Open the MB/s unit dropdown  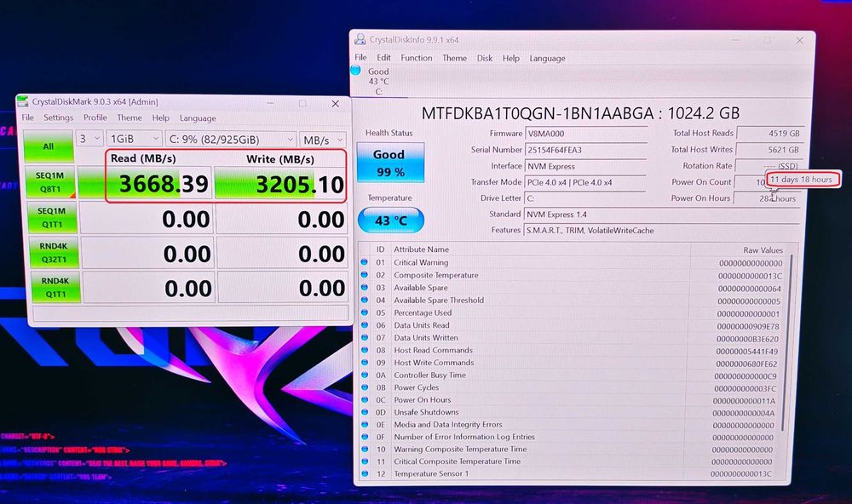[323, 140]
